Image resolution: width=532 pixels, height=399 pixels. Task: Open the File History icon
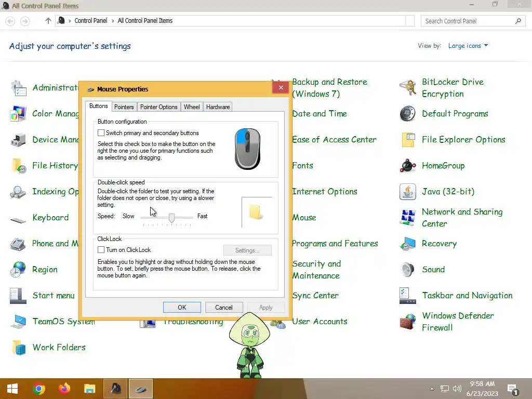click(x=18, y=166)
